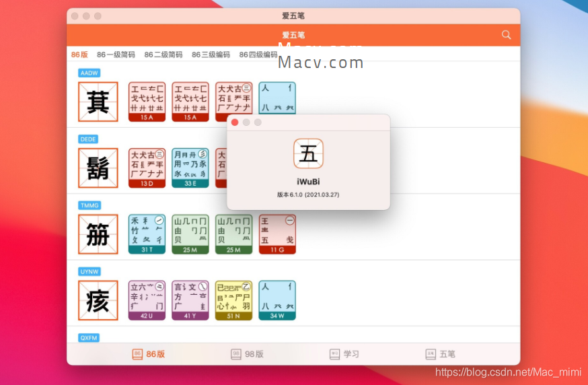Open the search magnifier icon
This screenshot has height=385, width=588.
tap(506, 35)
